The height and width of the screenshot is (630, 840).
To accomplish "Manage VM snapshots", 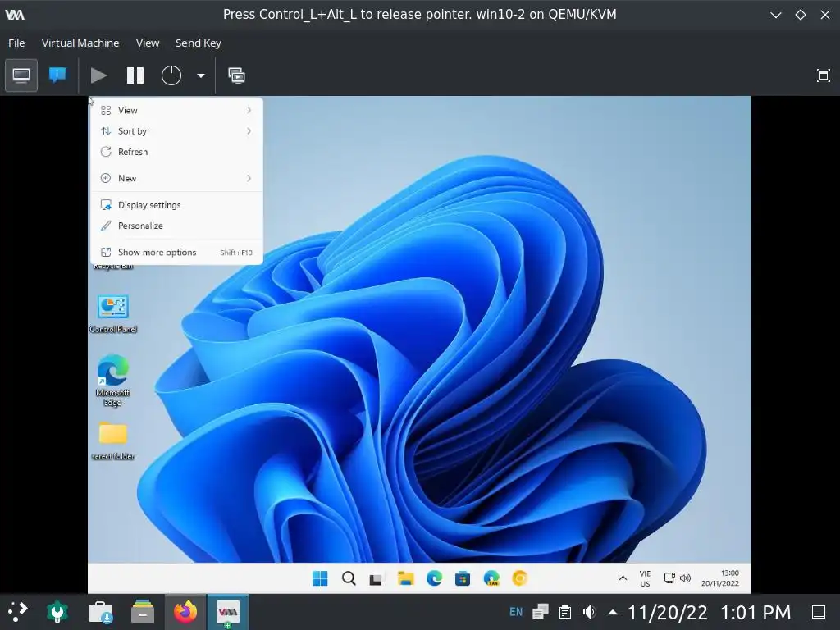I will click(x=236, y=75).
